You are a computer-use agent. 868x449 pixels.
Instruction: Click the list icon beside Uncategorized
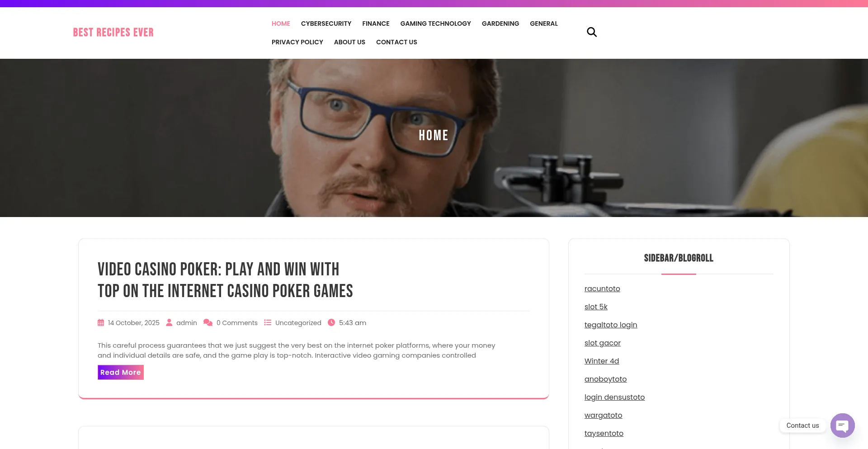268,322
